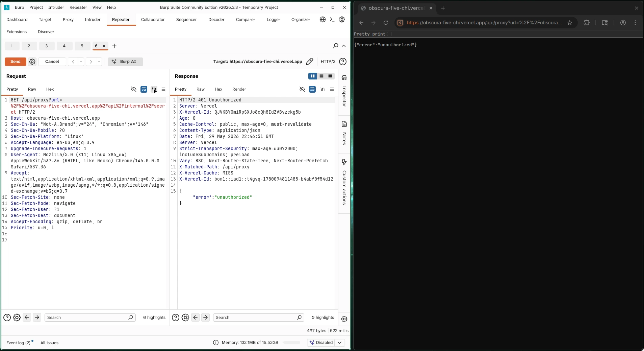
Task: Open the Burp menu
Action: pos(20,7)
